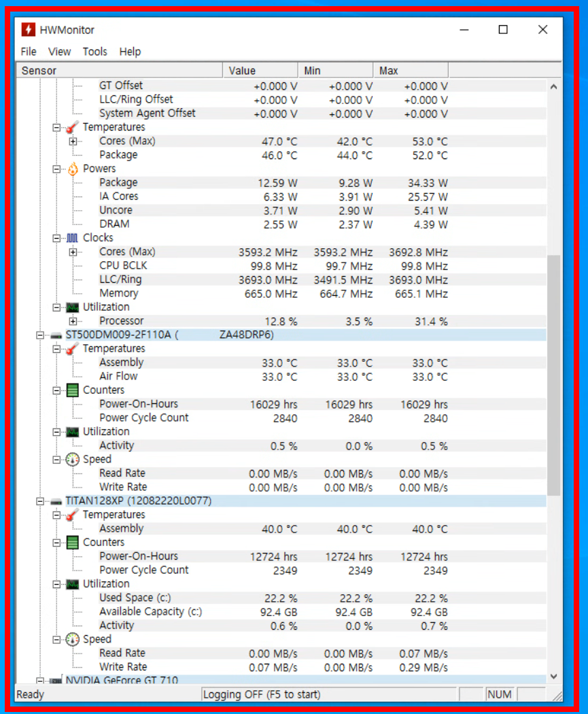Click the NUM status bar indicator
588x714 pixels.
(x=499, y=694)
